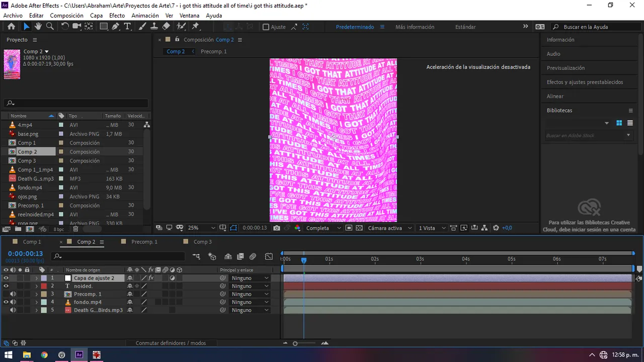
Task: Open the Efectos y ajustes preestablecidos panel
Action: point(585,82)
